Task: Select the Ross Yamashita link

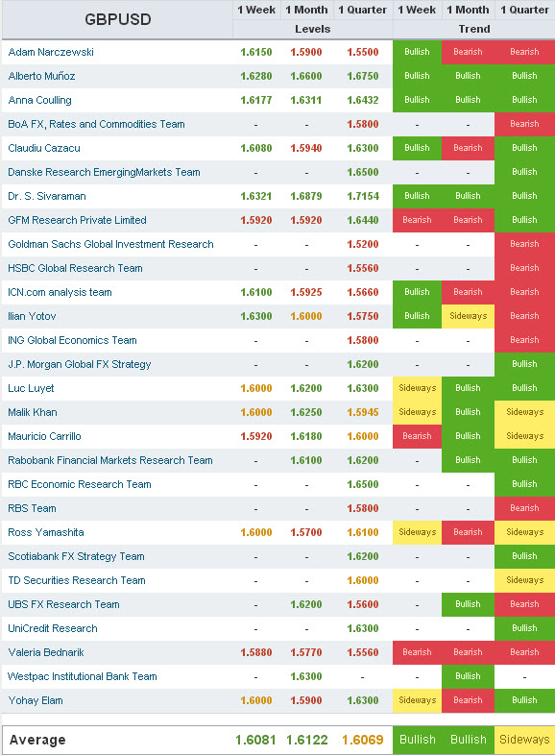Action: click(46, 533)
